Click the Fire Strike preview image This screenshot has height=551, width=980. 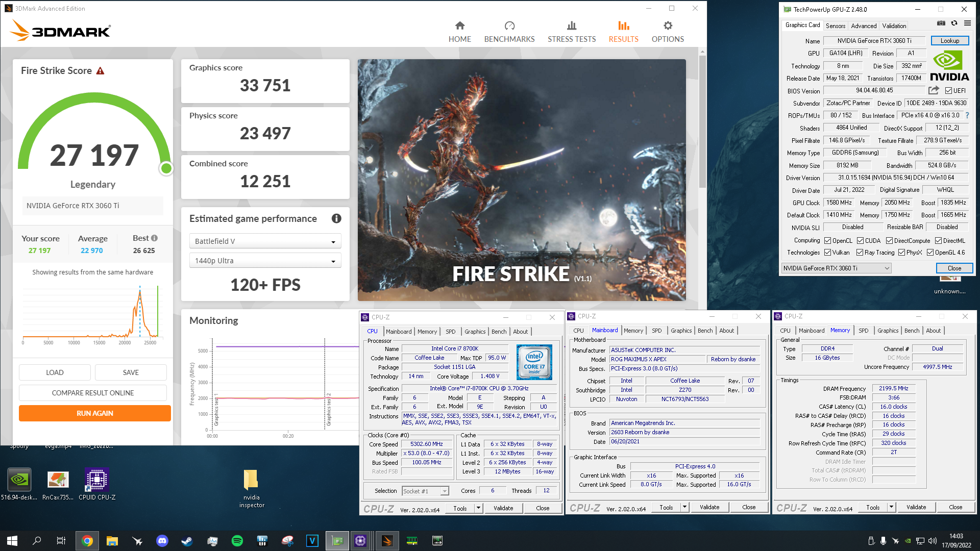pos(522,180)
